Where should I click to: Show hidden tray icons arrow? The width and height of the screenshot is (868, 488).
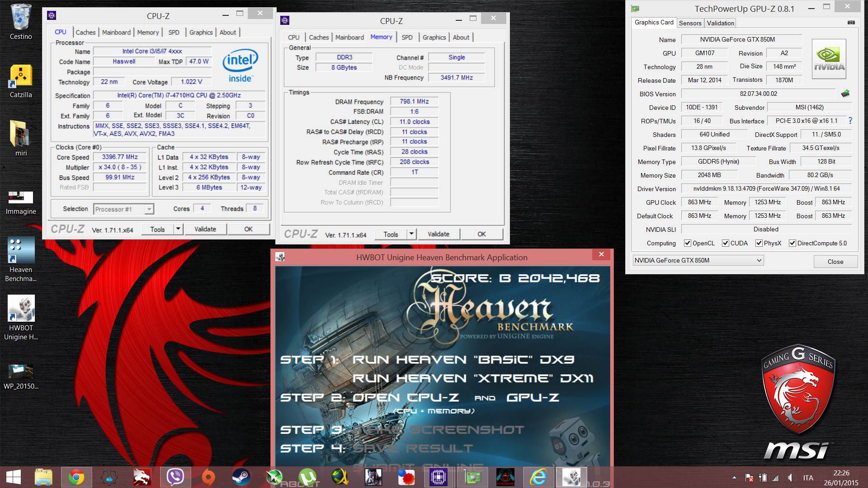click(734, 478)
